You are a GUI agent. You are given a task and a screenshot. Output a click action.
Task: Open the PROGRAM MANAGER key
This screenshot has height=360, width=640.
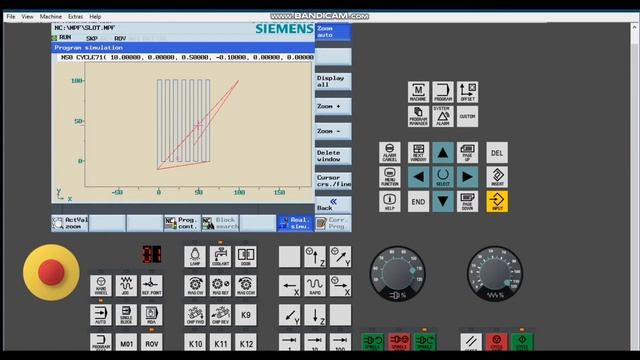[418, 116]
